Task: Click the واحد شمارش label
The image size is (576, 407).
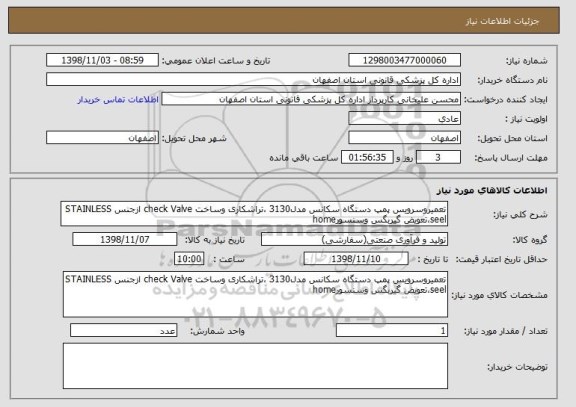Action: (x=217, y=331)
